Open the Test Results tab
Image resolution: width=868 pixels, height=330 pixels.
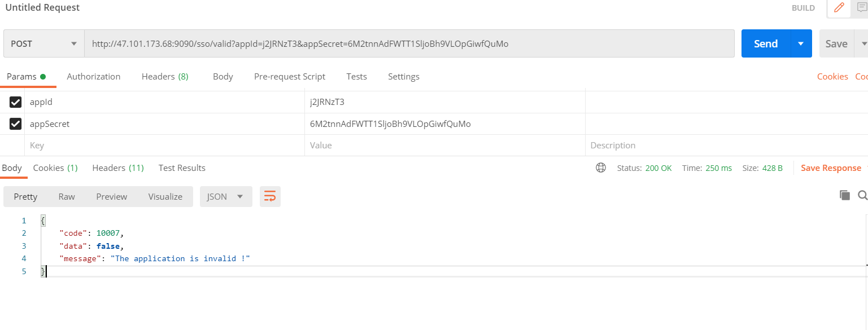tap(182, 168)
